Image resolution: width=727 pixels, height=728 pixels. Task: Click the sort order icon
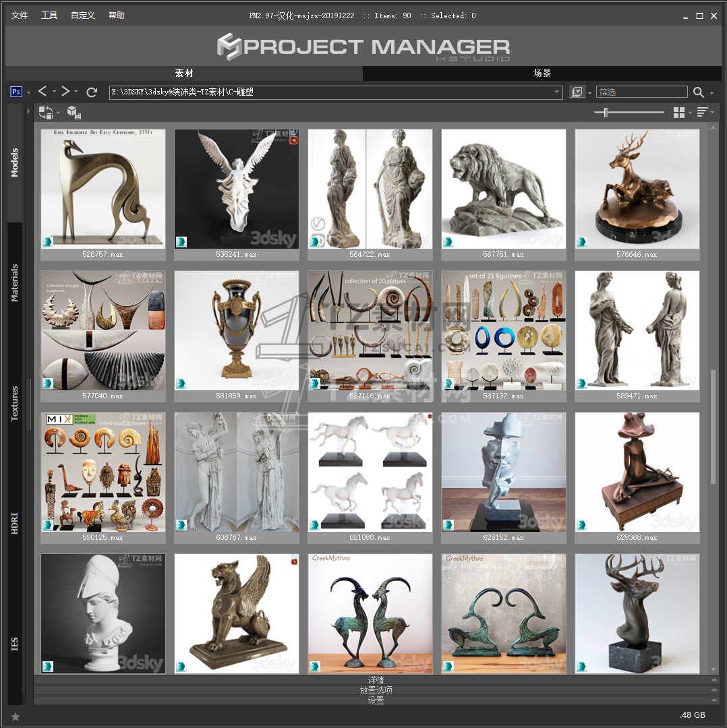click(702, 113)
